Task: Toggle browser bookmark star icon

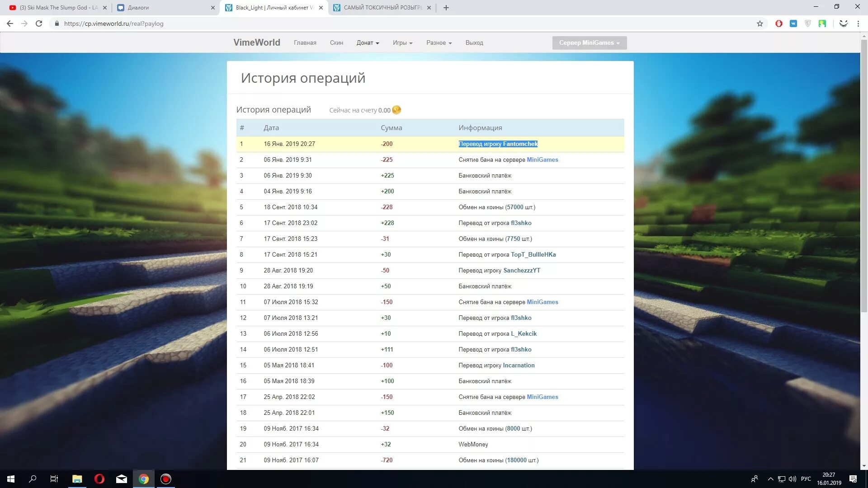Action: [759, 23]
